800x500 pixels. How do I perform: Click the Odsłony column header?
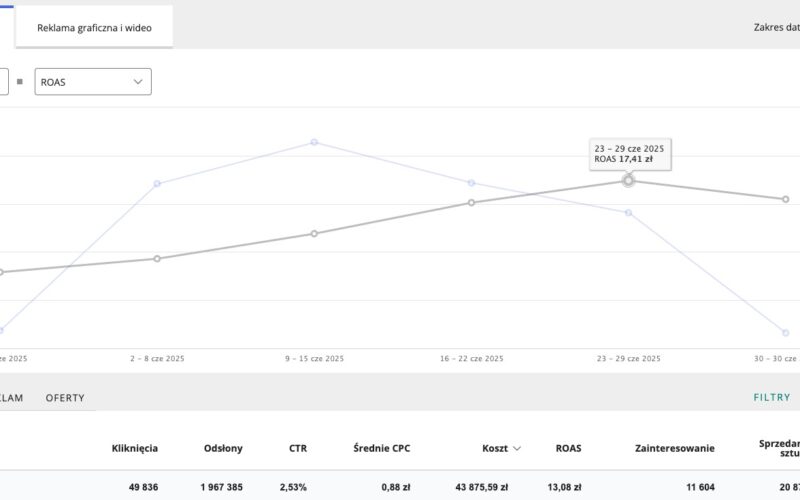coord(223,448)
